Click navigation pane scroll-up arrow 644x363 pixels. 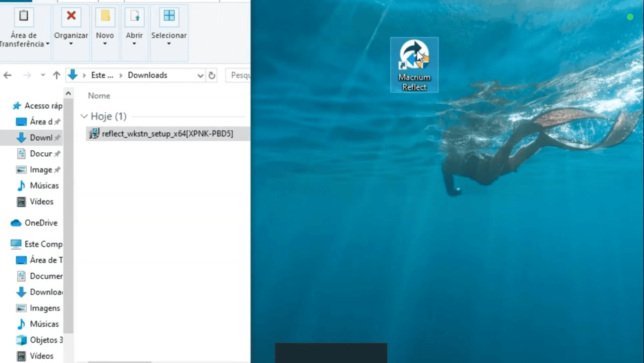[x=69, y=94]
